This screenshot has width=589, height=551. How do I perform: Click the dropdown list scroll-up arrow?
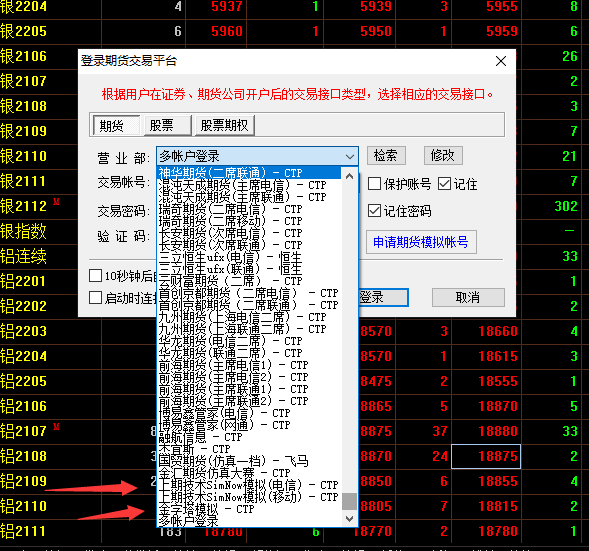pyautogui.click(x=349, y=176)
